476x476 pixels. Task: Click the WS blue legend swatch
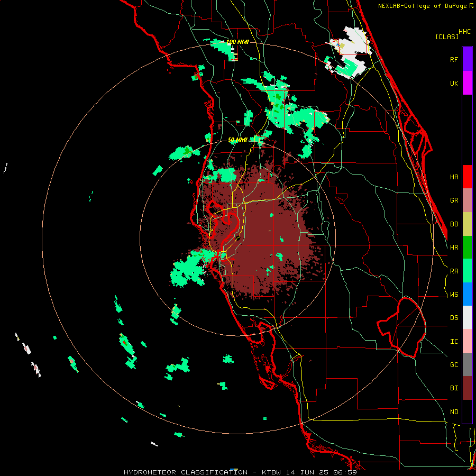pyautogui.click(x=467, y=294)
